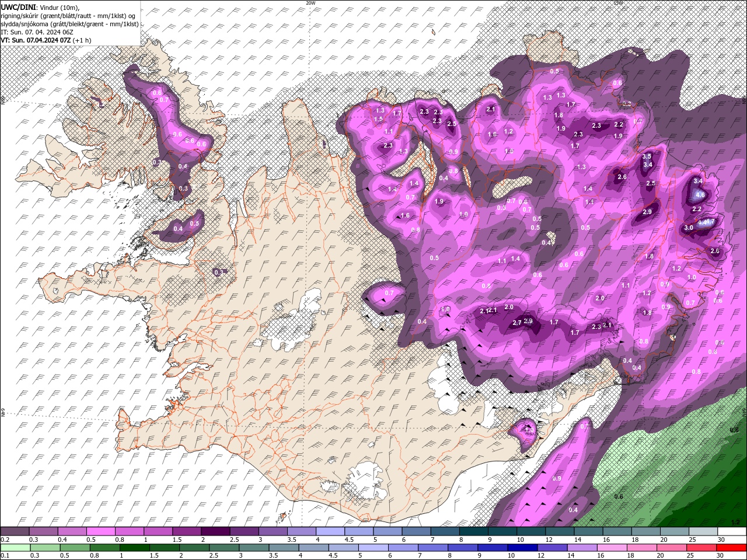Viewport: 747px width, 560px height.
Task: Click the UWC/DINI chart title
Action: [18, 6]
